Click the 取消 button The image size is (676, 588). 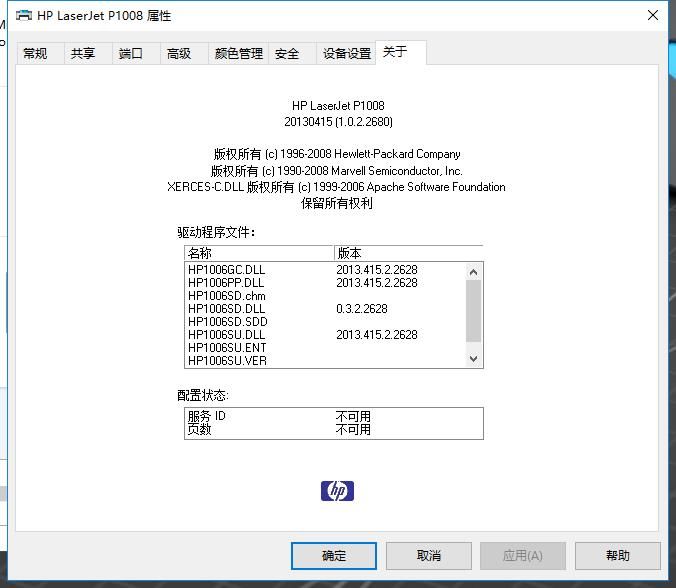[429, 556]
